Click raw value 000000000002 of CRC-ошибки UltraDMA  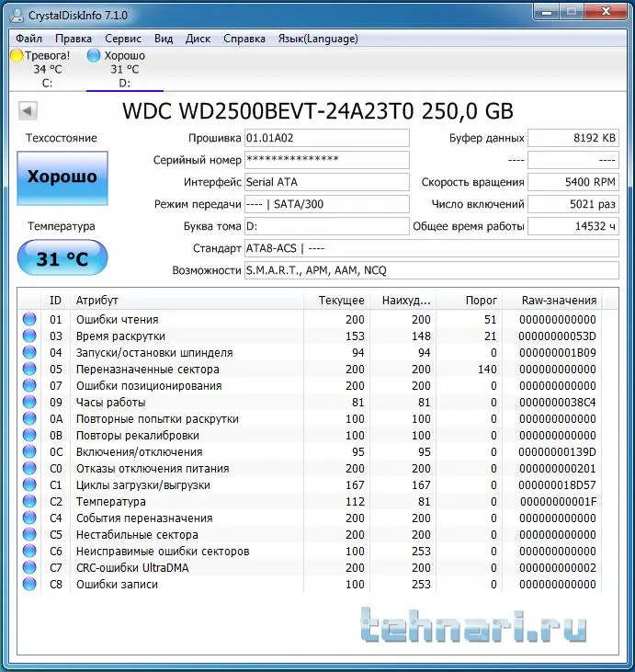click(558, 567)
